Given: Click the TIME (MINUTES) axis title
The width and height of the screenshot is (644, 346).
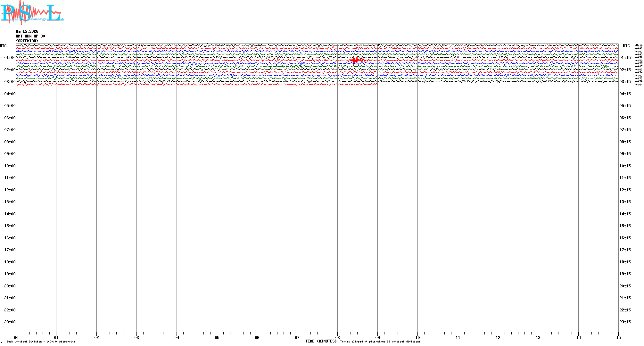Looking at the screenshot, I should click(x=321, y=341).
